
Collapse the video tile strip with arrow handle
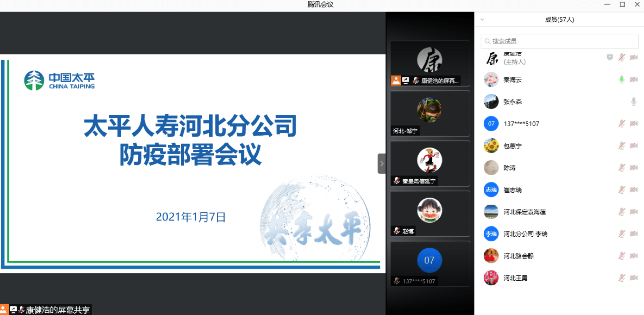coord(382,164)
